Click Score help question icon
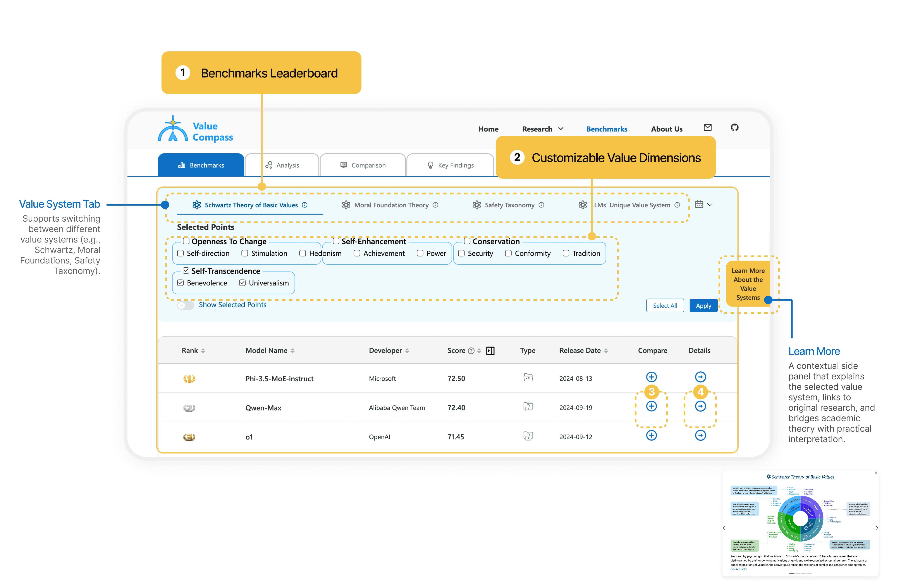Image resolution: width=901 pixels, height=588 pixels. [471, 351]
